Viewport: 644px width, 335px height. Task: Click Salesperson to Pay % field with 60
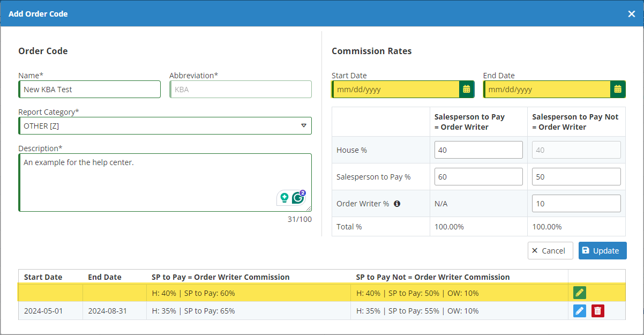pos(478,177)
